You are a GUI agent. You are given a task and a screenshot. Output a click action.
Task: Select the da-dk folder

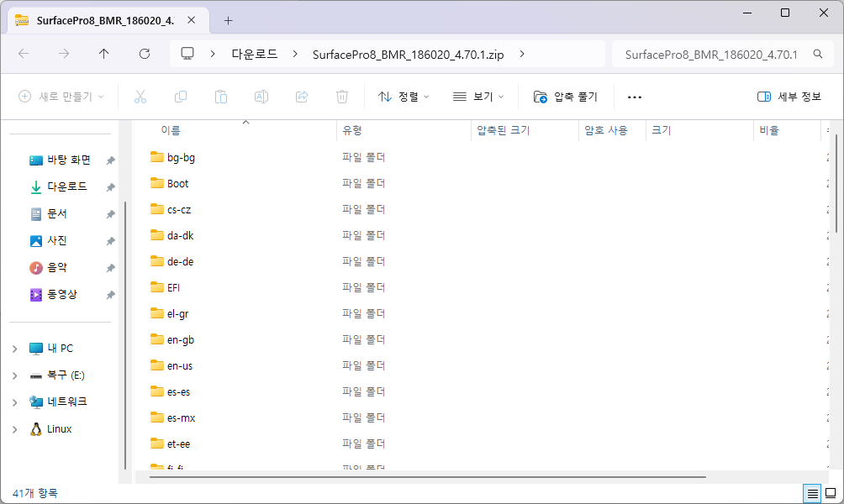[x=181, y=235]
